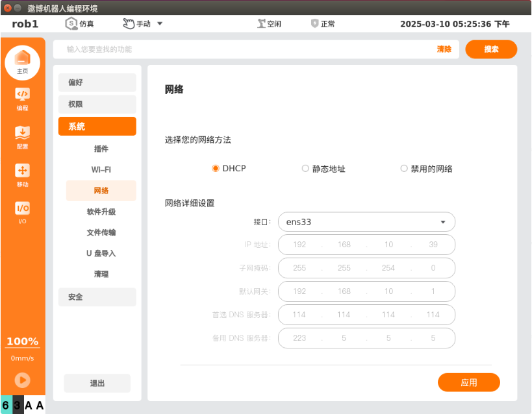Viewport: 532px width, 414px height.
Task: Click the simulation (仿真) mode icon
Action: tap(71, 24)
